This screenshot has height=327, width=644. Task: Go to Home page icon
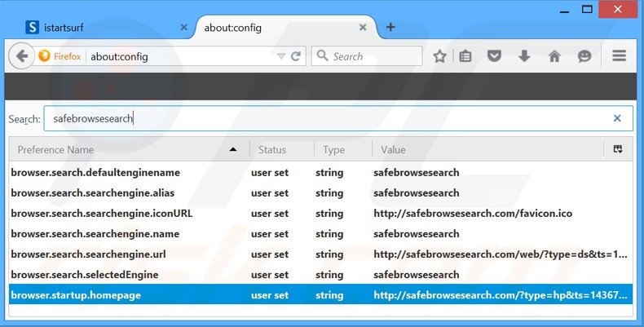click(554, 56)
